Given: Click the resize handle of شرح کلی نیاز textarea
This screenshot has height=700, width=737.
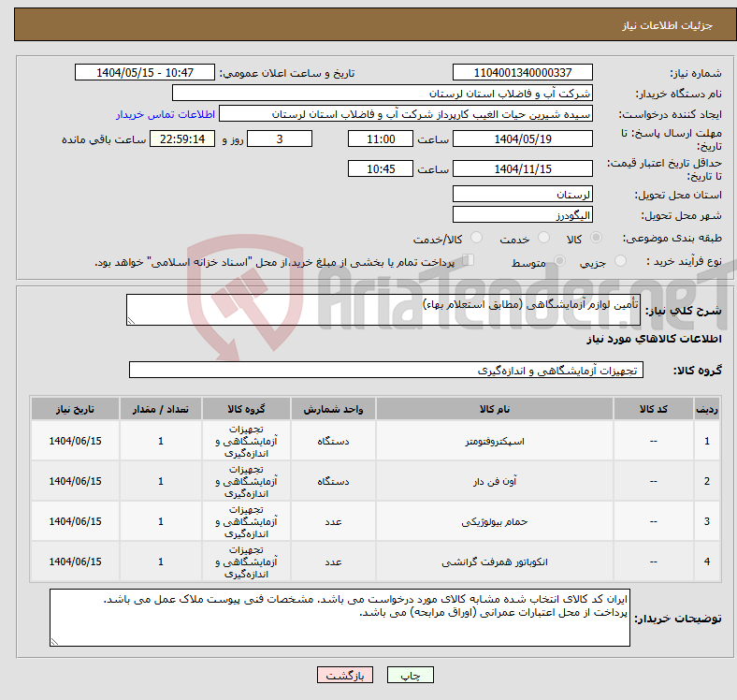Looking at the screenshot, I should (x=131, y=321).
